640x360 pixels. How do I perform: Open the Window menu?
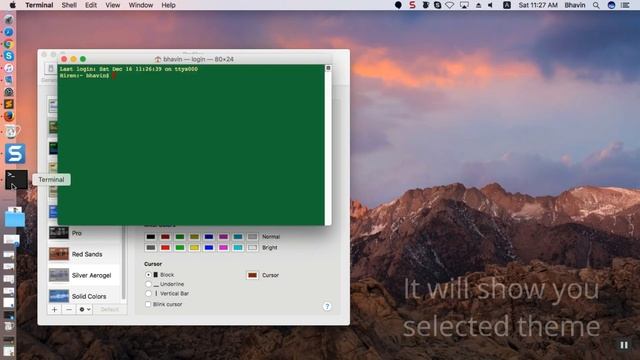pyautogui.click(x=140, y=5)
